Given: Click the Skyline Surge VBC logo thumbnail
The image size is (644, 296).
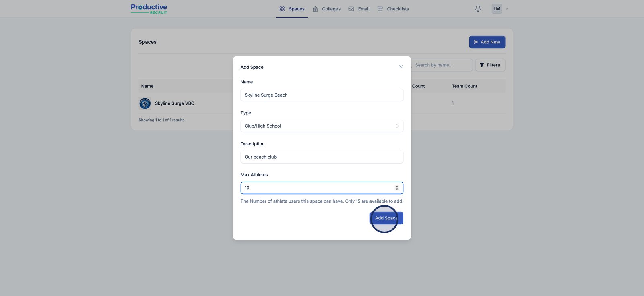Looking at the screenshot, I should tap(145, 103).
